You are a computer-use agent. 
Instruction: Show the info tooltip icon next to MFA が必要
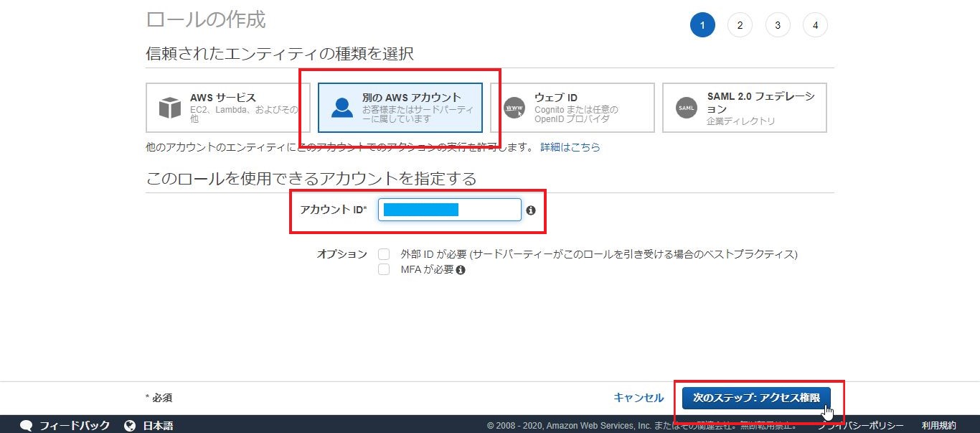pos(461,270)
